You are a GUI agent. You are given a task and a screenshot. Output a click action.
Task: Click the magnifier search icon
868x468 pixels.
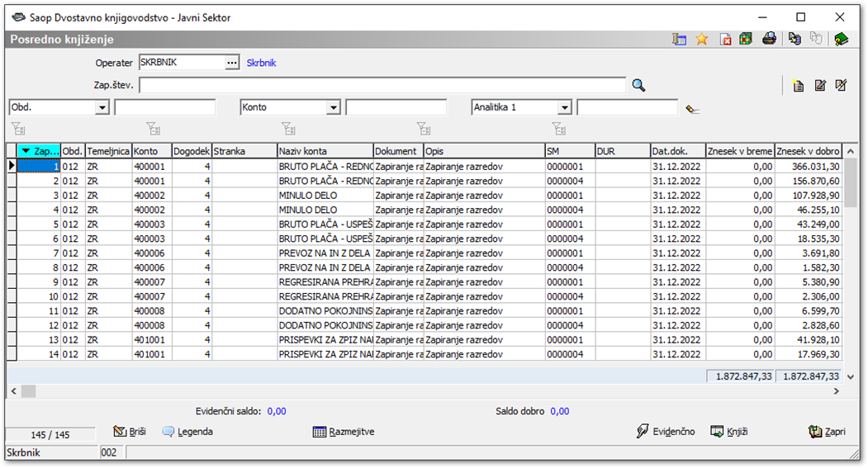[638, 85]
